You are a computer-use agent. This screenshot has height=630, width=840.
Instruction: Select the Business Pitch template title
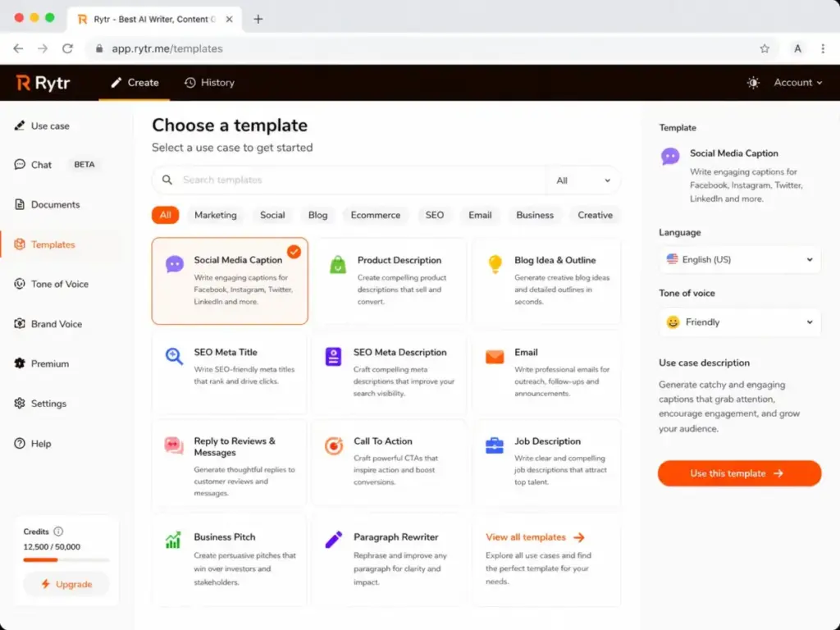click(x=225, y=536)
